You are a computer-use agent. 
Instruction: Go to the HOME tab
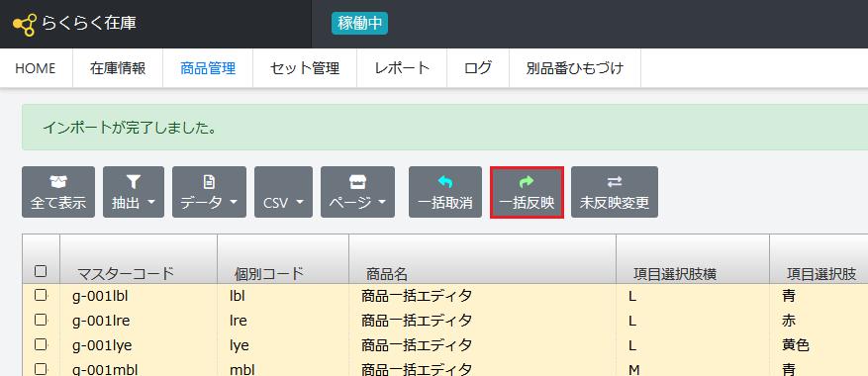pos(36,68)
